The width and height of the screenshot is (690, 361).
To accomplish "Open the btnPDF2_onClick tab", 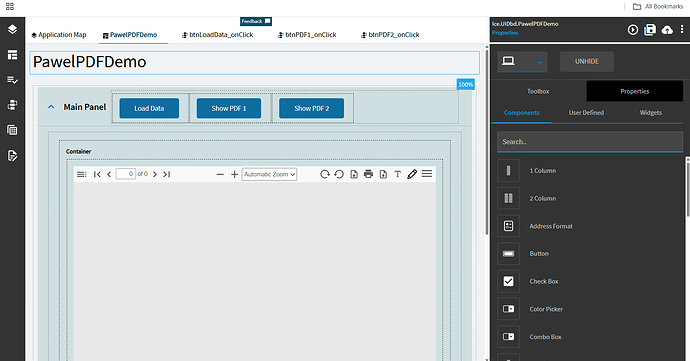I will click(390, 35).
